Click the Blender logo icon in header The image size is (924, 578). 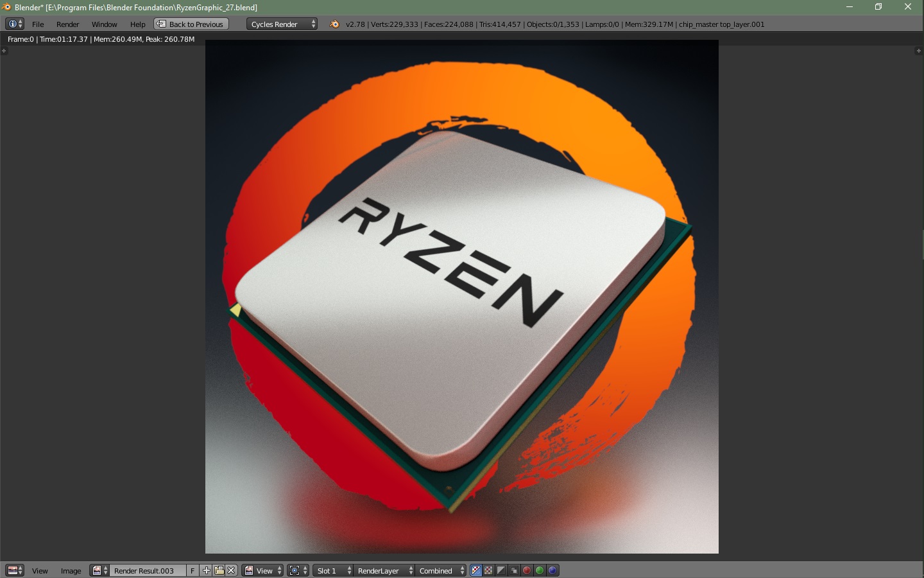(x=334, y=24)
